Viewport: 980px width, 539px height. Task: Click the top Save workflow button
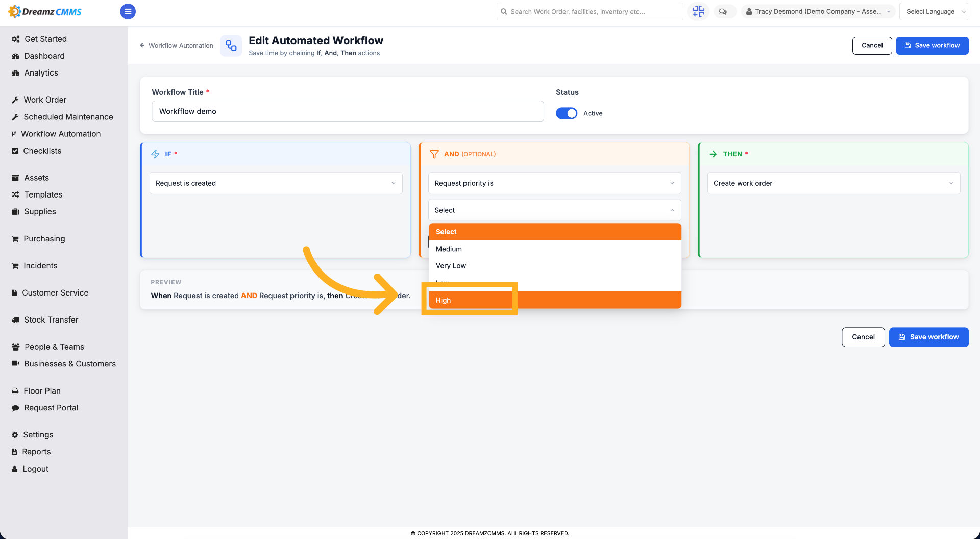click(932, 45)
